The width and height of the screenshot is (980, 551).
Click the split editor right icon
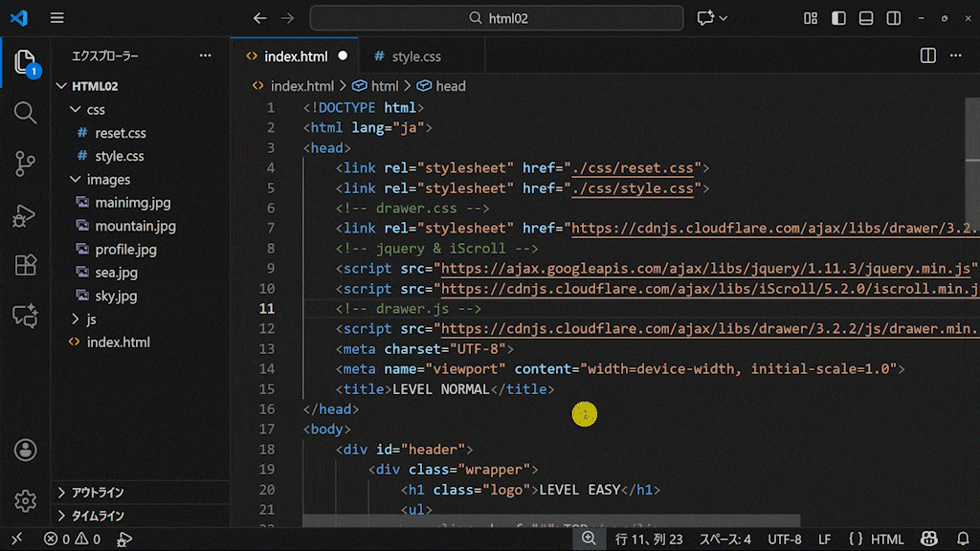click(x=927, y=56)
